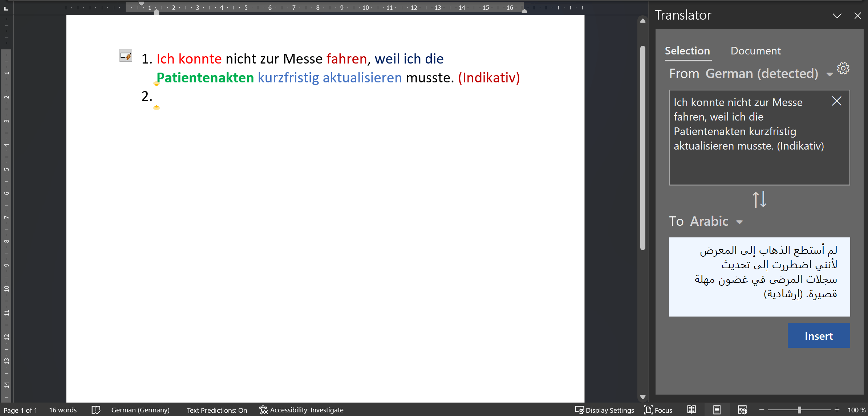Click the vertical scrollbar thumb
This screenshot has width=868, height=416.
click(642, 147)
